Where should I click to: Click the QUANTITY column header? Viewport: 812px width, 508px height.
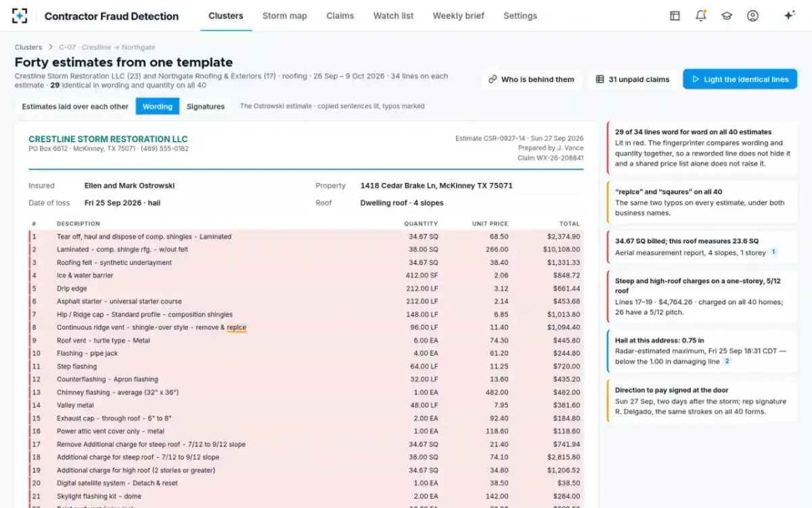pyautogui.click(x=421, y=224)
